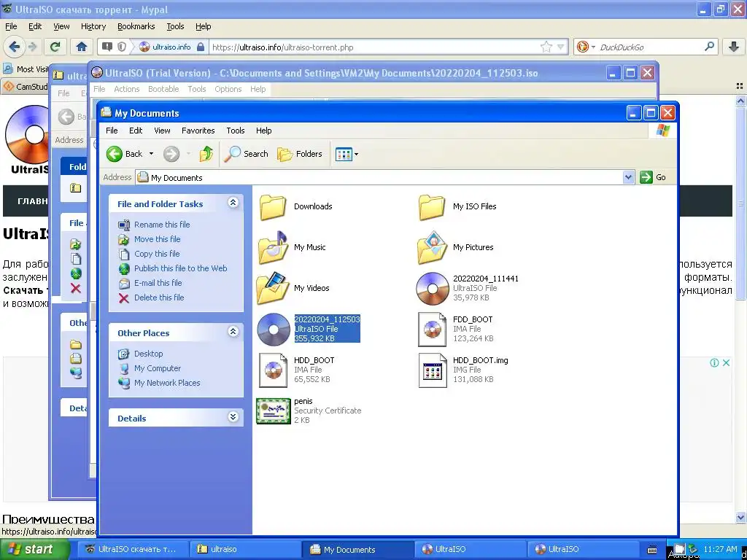Open Search in My Documents toolbar
747x560 pixels.
point(246,154)
